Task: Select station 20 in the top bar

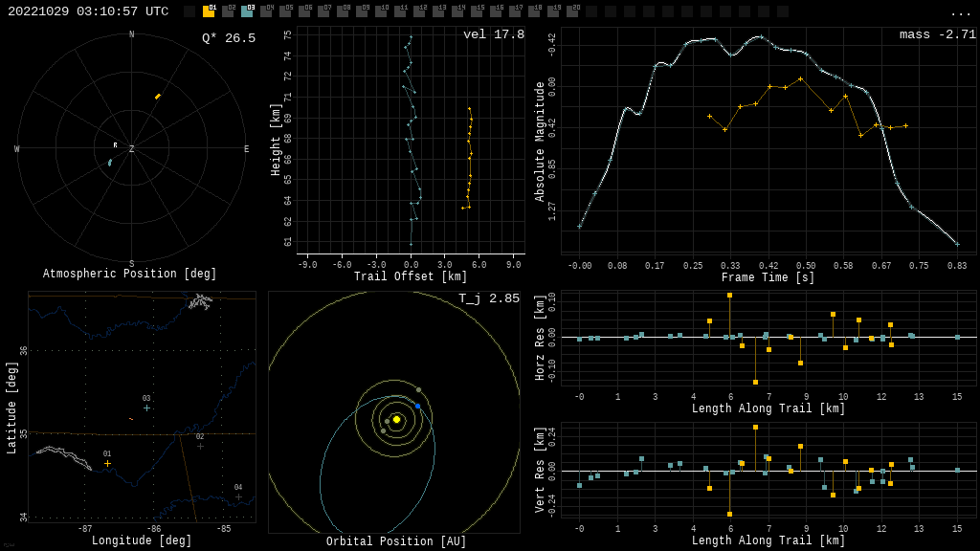Action: (572, 12)
